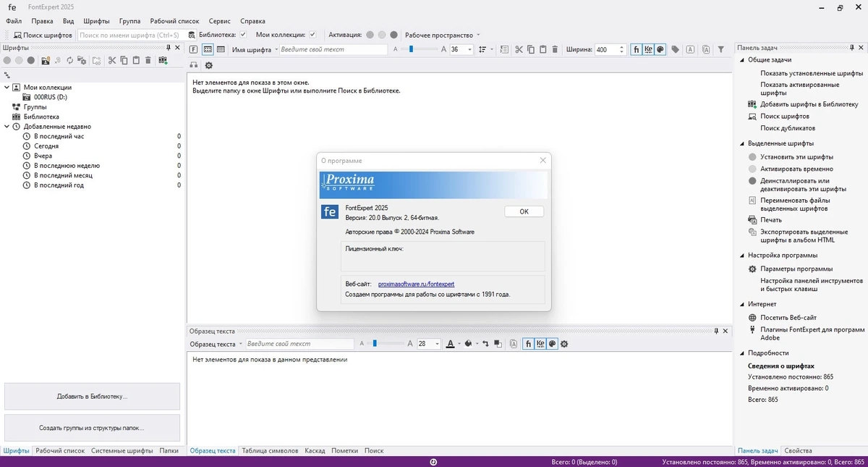Click the add-to-library icon with green plus
The height and width of the screenshot is (467, 868).
point(163,61)
